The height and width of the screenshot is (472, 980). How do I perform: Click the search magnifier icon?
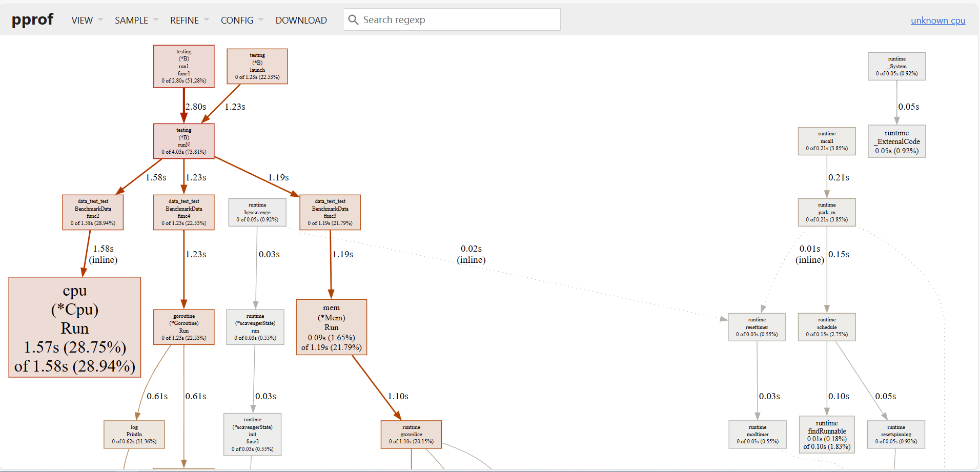(x=353, y=19)
